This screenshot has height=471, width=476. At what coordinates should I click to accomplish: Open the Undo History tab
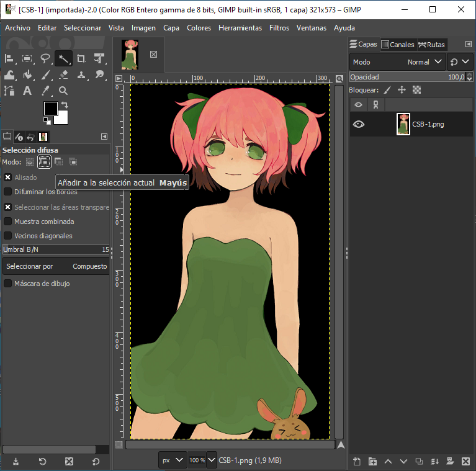(30, 137)
